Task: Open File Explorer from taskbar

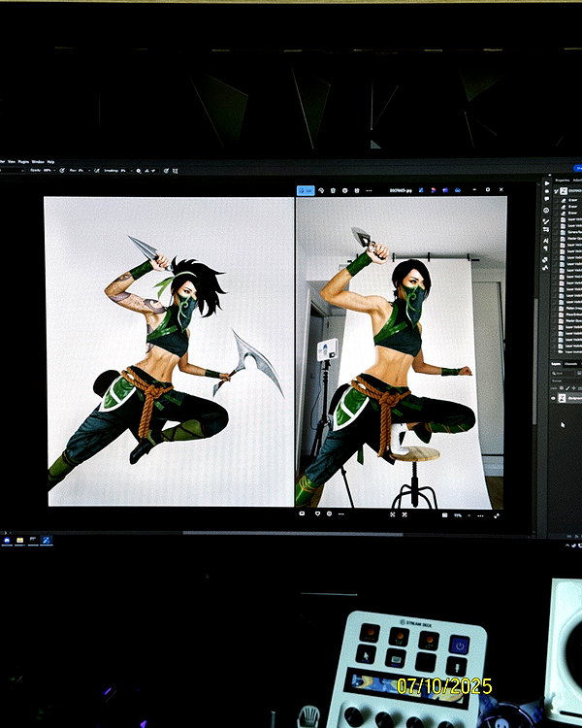Action: point(20,541)
